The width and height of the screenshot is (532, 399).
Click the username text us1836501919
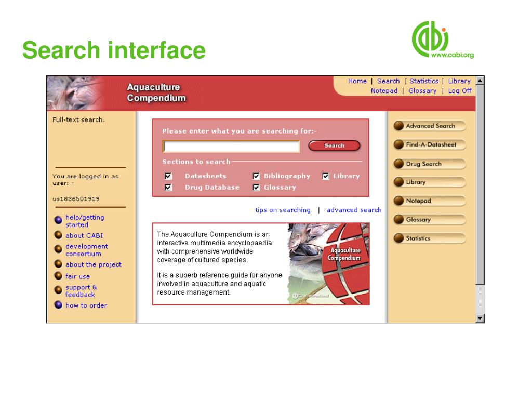point(76,199)
